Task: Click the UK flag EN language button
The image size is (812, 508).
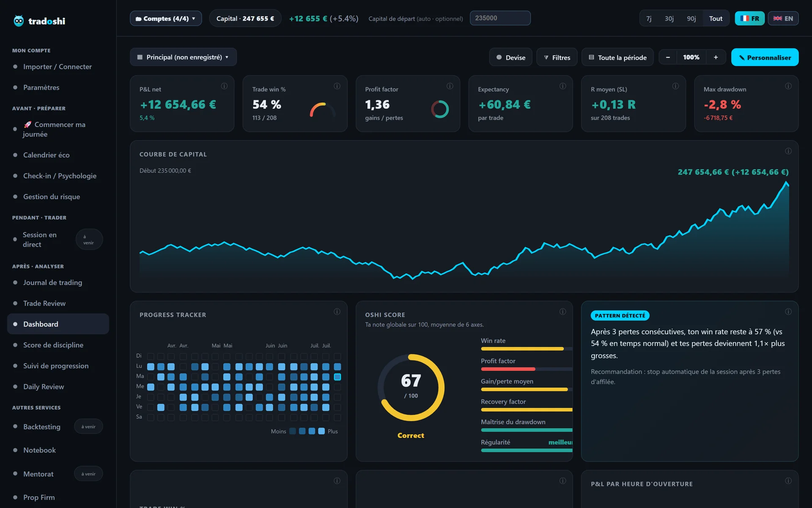Action: point(783,19)
